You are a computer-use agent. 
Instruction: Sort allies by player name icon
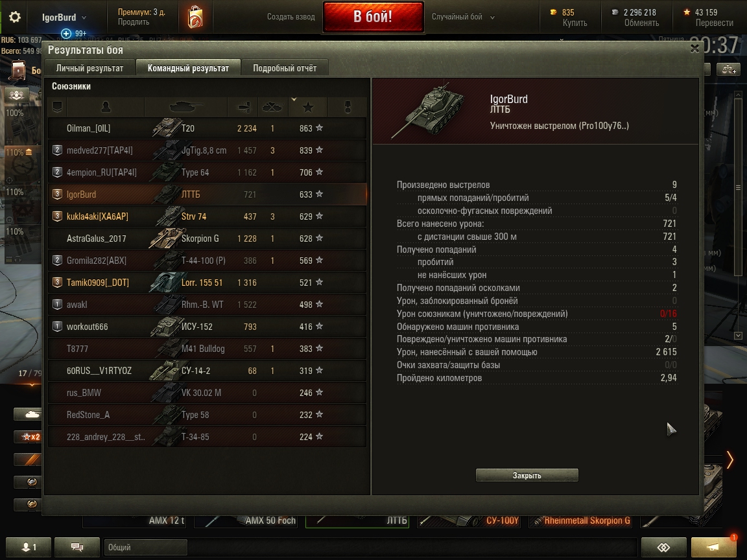(106, 107)
